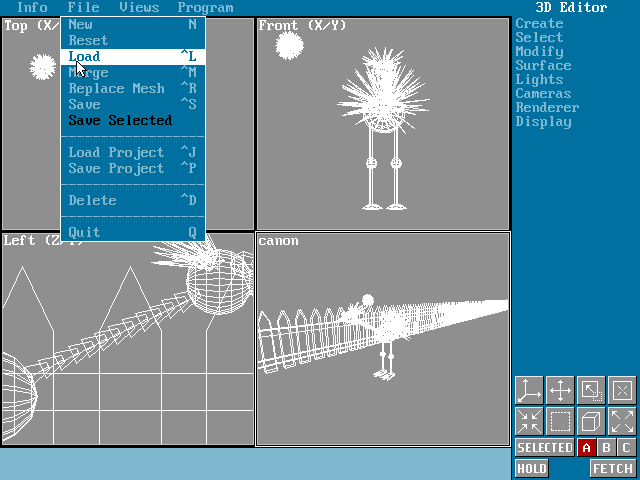Click the axis tripod icon
This screenshot has height=480, width=640.
pyautogui.click(x=529, y=390)
